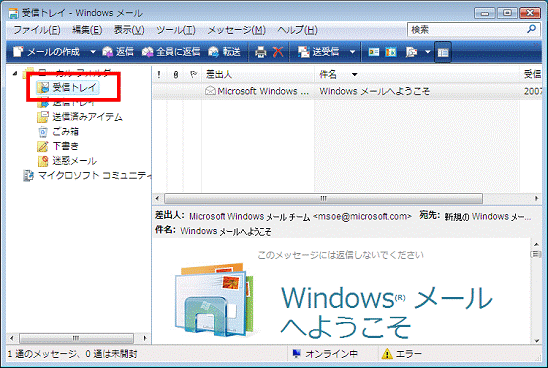Click message list horizontal scrollbar right arrow
548x368 pixels.
536,199
